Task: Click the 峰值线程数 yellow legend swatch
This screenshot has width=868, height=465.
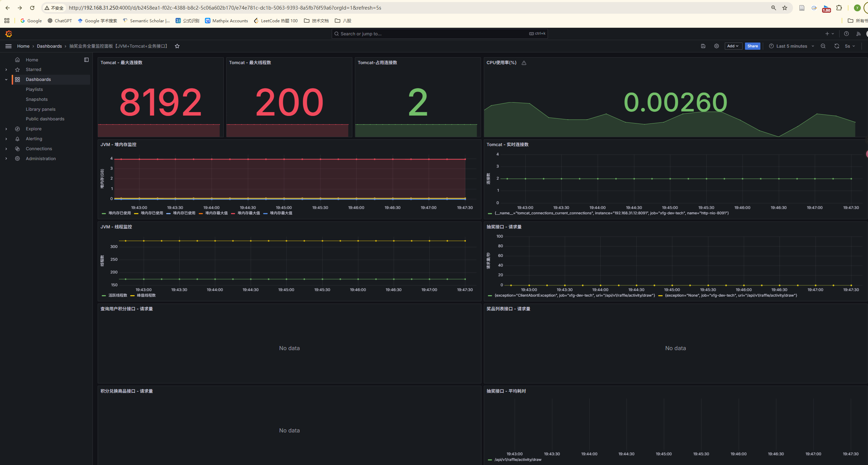Action: click(x=132, y=296)
